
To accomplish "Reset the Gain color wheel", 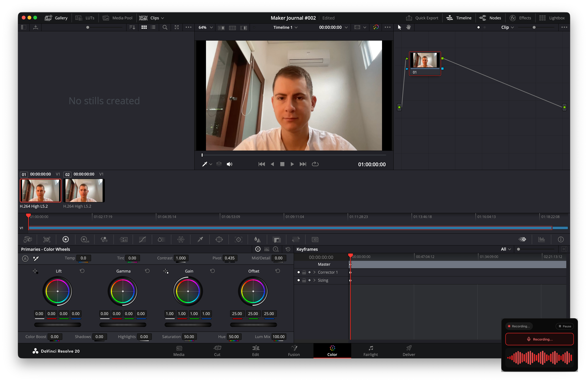I will [x=212, y=271].
